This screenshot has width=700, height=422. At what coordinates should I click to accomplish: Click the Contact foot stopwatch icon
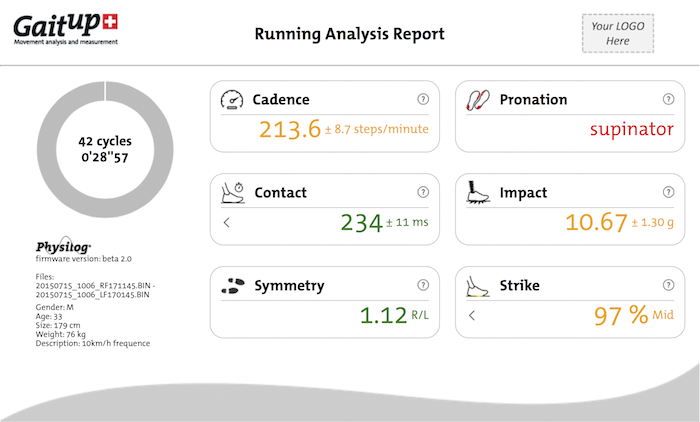pyautogui.click(x=232, y=192)
